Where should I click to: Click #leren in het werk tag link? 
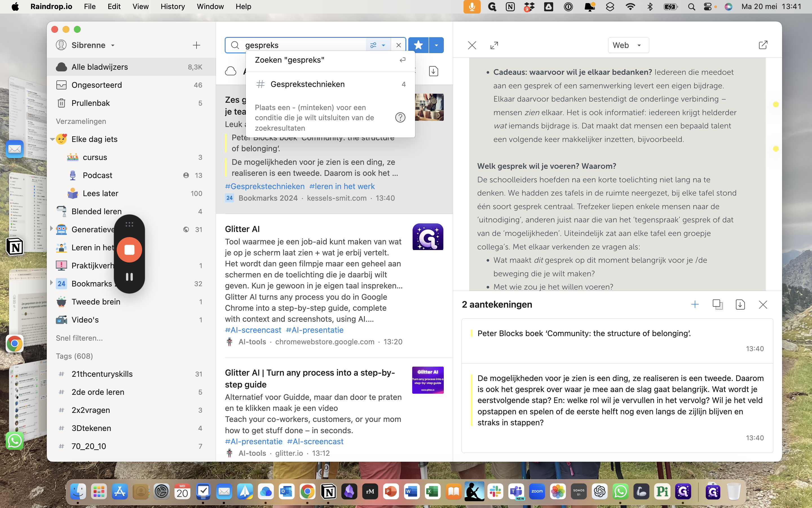pyautogui.click(x=342, y=186)
